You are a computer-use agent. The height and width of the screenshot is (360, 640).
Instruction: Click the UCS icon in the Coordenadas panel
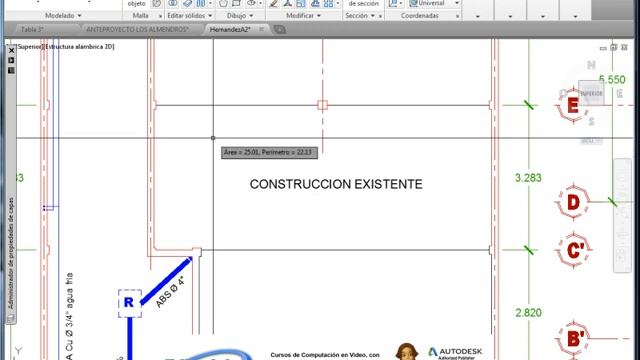(393, 3)
